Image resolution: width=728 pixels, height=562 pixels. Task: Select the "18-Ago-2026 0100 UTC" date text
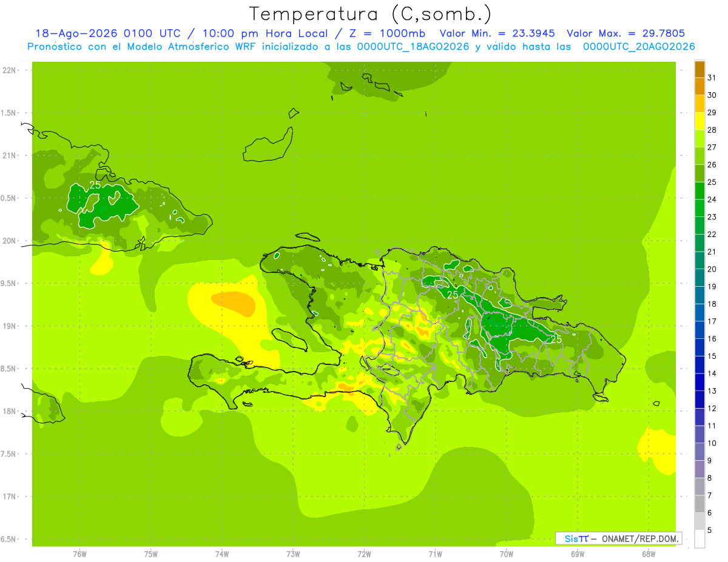(110, 33)
